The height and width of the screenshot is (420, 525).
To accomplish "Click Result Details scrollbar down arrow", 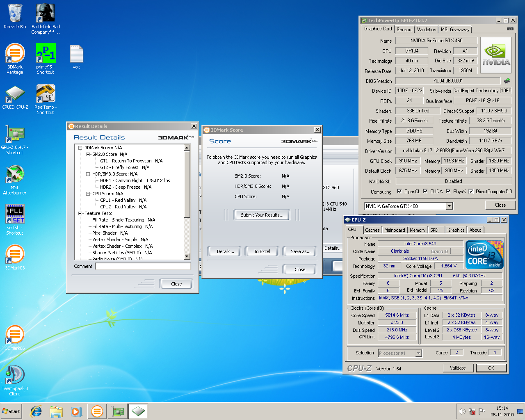I will coord(187,256).
